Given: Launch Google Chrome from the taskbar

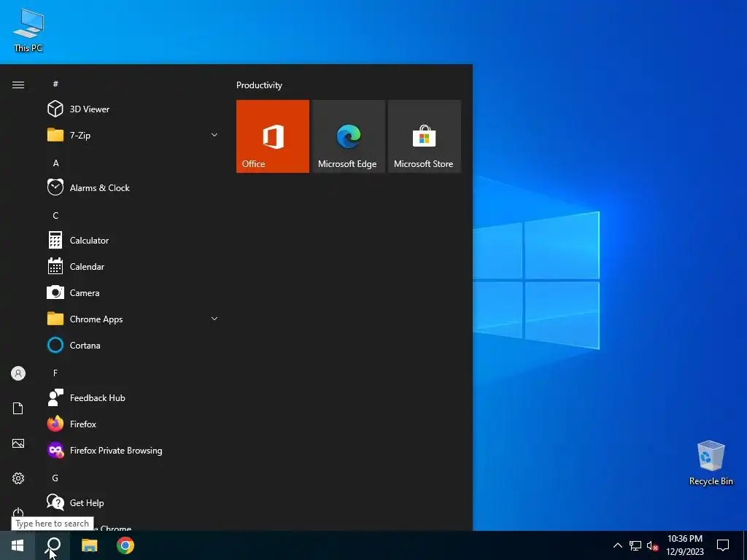Looking at the screenshot, I should click(x=125, y=545).
